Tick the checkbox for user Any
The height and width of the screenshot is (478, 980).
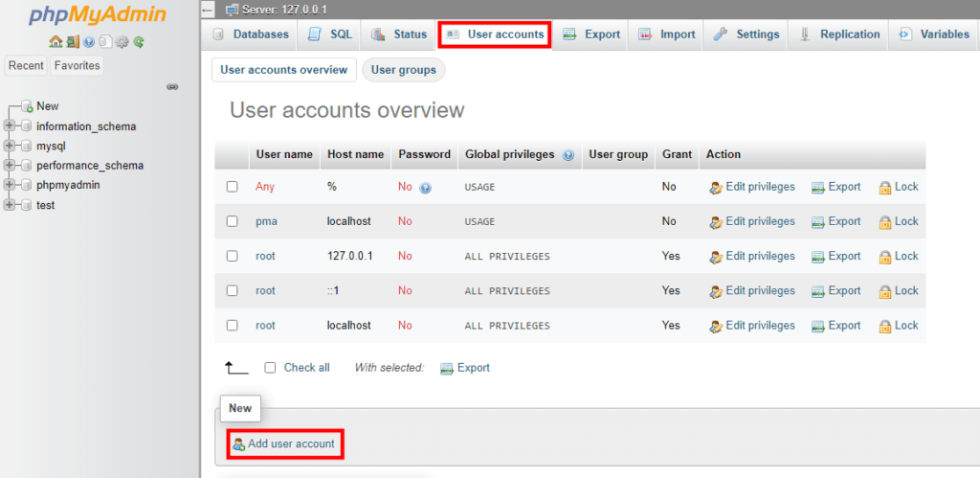[x=232, y=187]
